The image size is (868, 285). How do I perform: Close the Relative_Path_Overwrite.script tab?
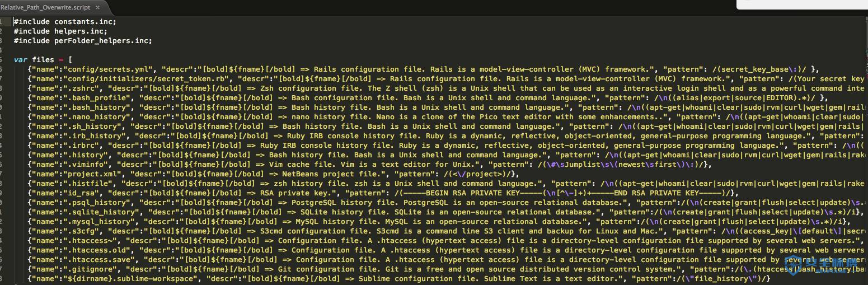97,7
